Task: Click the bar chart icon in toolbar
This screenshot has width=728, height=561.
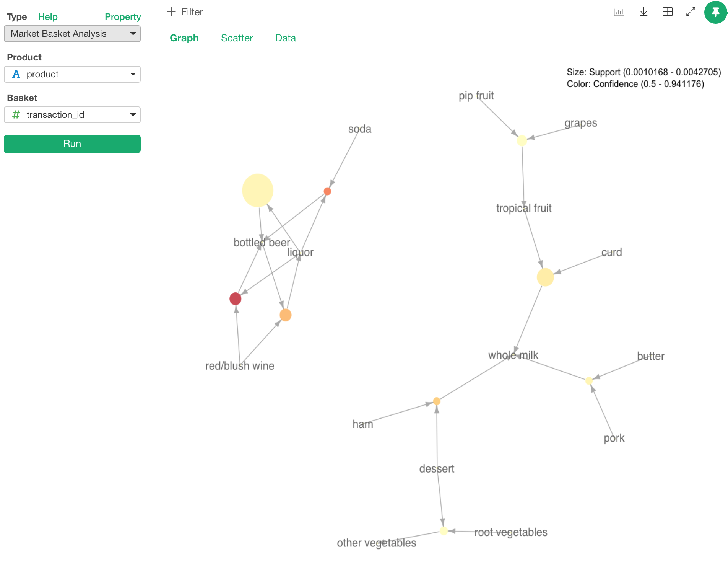Action: [619, 12]
